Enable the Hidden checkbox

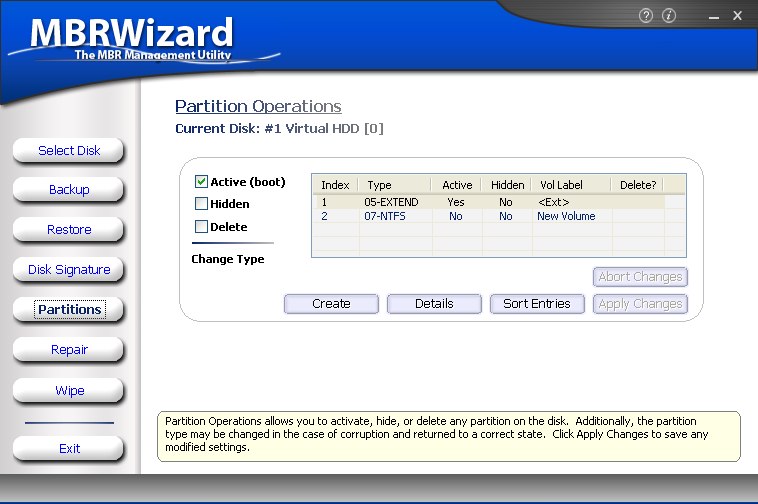[x=201, y=204]
